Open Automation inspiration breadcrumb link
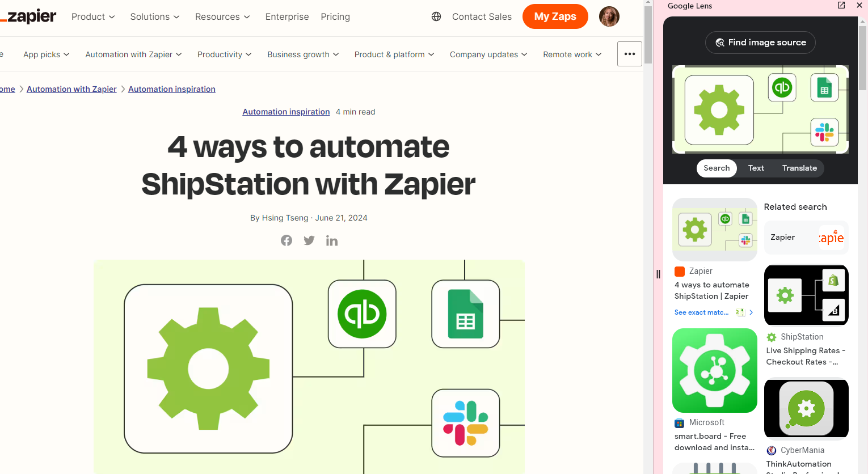 click(172, 89)
